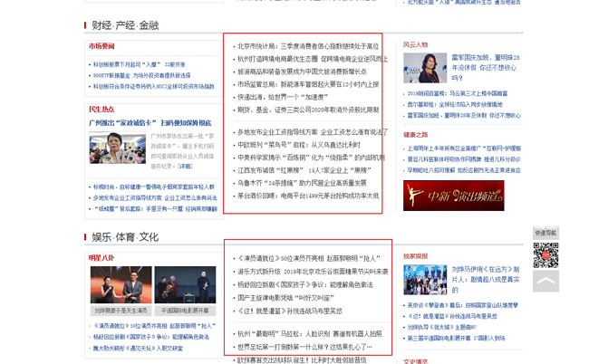Open 广州推出"家政诚信卡" bold headline
The height and width of the screenshot is (364, 589).
click(150, 123)
